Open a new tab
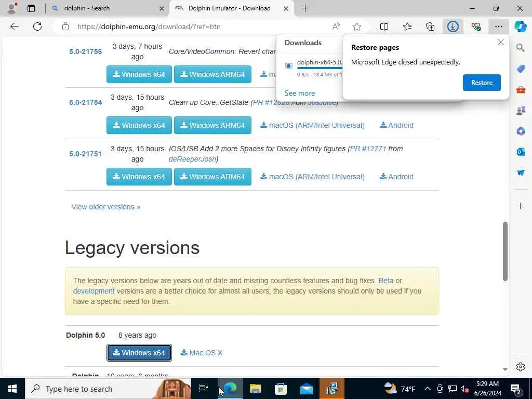This screenshot has height=399, width=532. tap(305, 8)
